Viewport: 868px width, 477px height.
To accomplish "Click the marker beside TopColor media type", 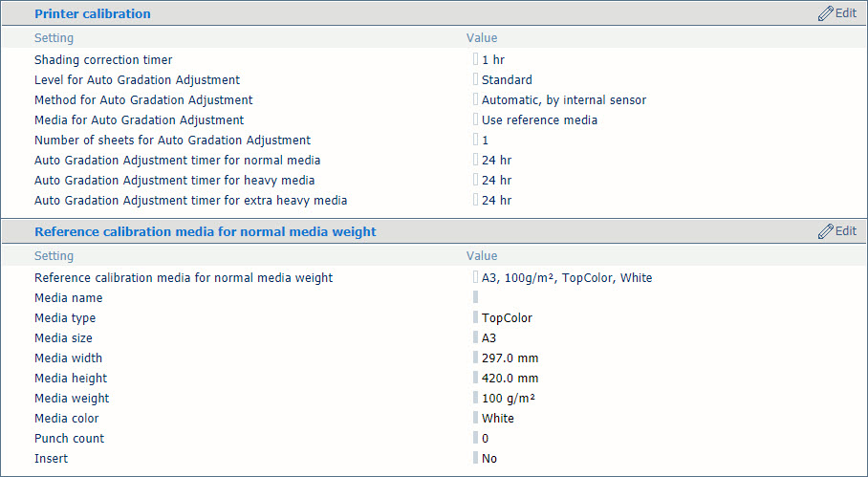I will (x=475, y=317).
